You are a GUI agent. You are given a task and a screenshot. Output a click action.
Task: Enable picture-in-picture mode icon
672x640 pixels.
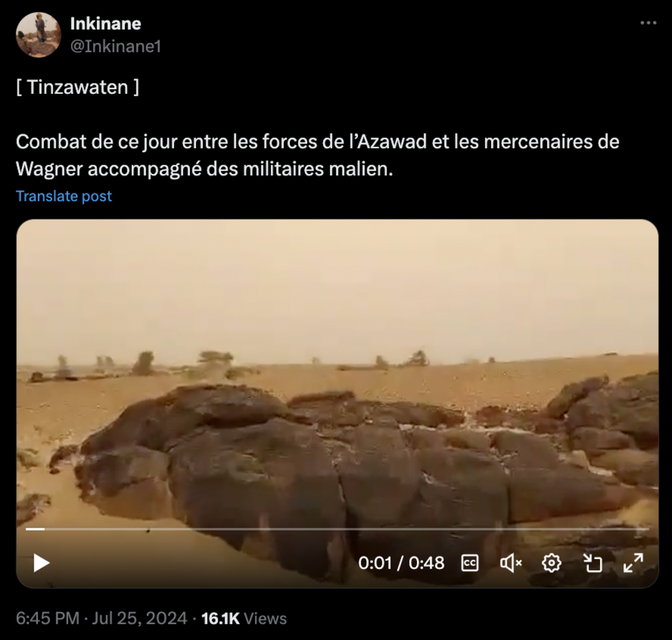[592, 563]
